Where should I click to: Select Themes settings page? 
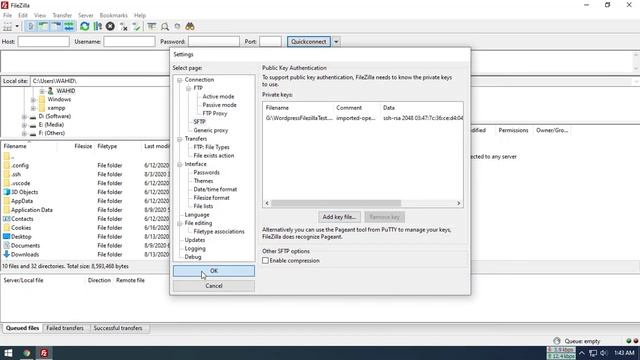(x=203, y=181)
